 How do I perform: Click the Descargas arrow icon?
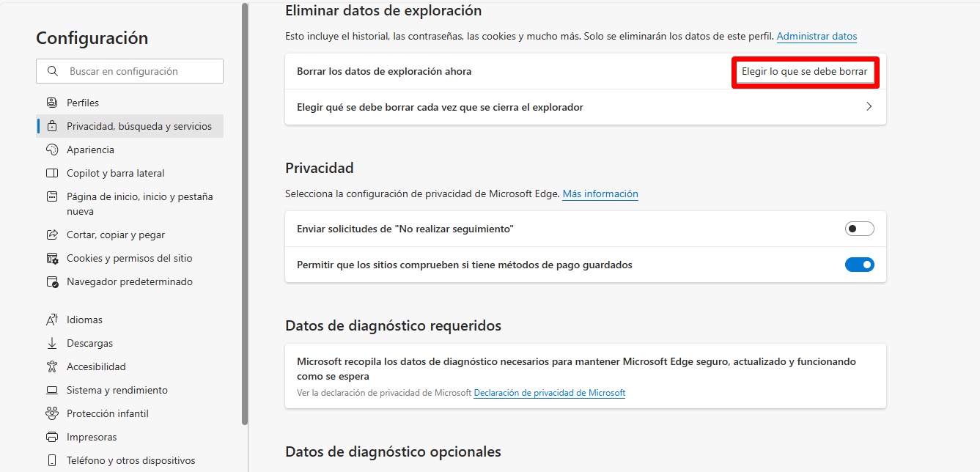(x=52, y=343)
